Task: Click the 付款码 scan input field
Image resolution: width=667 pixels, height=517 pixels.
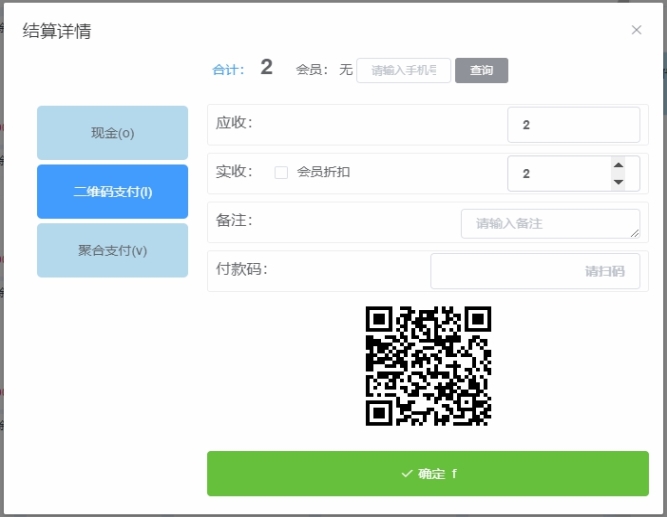Action: 535,271
